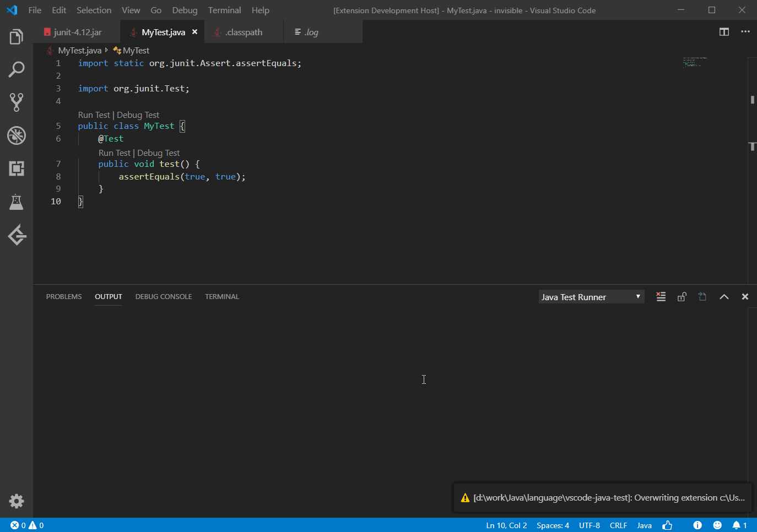The image size is (757, 532).
Task: Click the activity bar icon below the flask
Action: (17, 235)
